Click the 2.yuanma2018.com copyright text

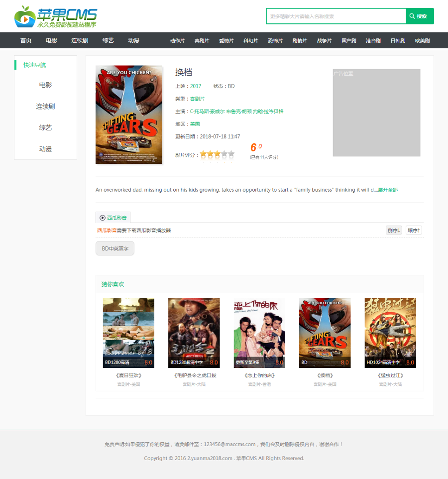(x=210, y=458)
